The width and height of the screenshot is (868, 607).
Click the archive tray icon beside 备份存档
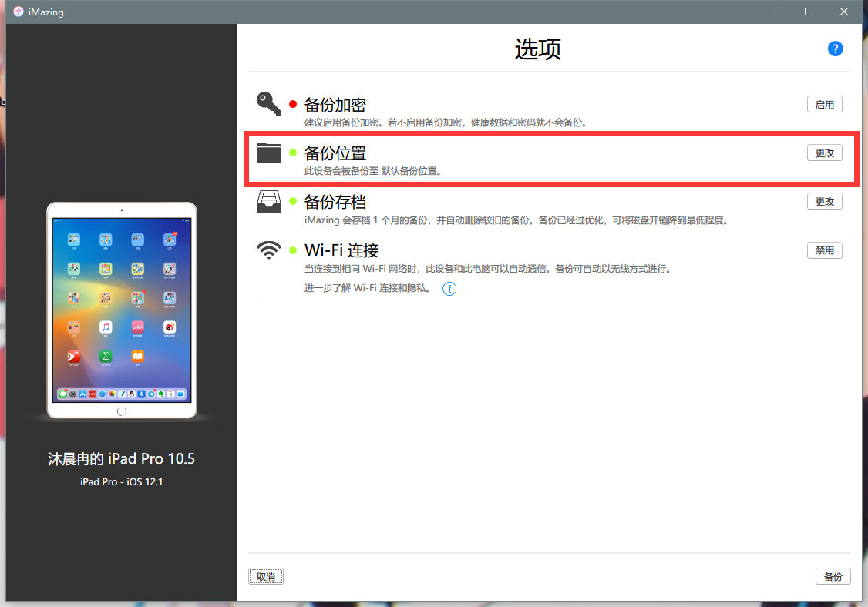(269, 201)
